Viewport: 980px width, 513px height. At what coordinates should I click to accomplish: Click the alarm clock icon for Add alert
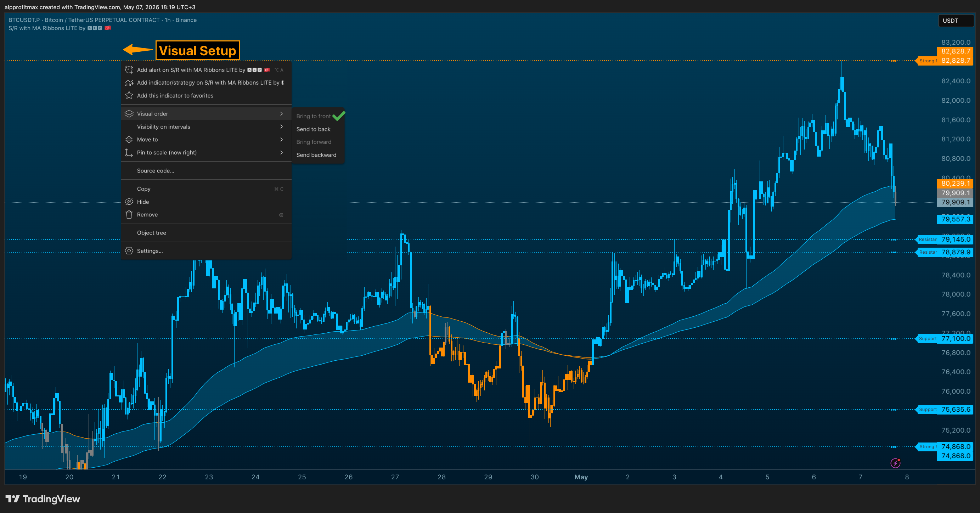click(129, 70)
